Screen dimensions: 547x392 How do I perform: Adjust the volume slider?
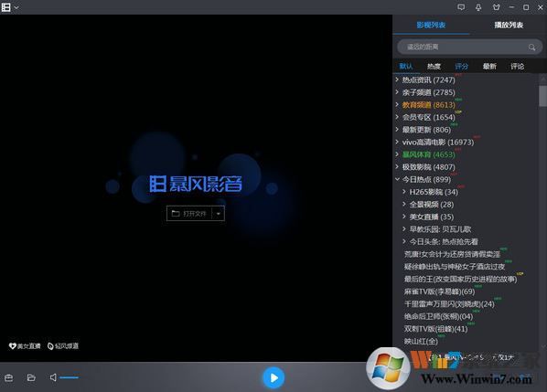69,377
